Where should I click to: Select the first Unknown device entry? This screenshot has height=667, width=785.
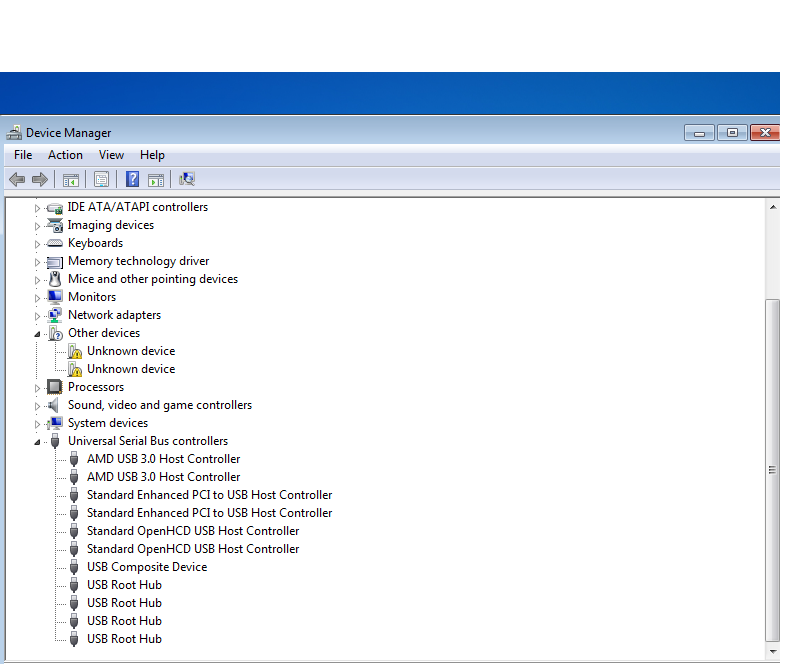131,351
